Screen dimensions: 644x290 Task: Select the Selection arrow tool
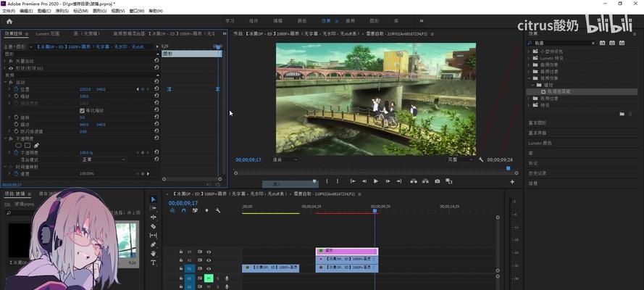click(x=153, y=199)
